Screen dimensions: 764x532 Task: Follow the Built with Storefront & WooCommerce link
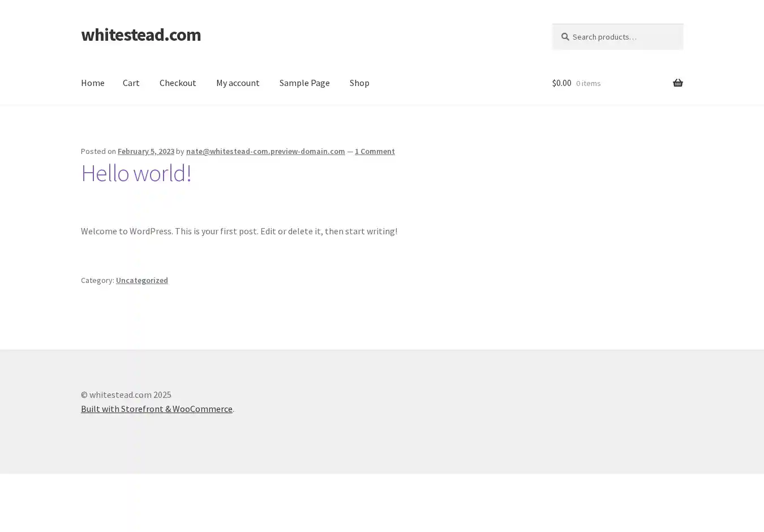point(156,409)
